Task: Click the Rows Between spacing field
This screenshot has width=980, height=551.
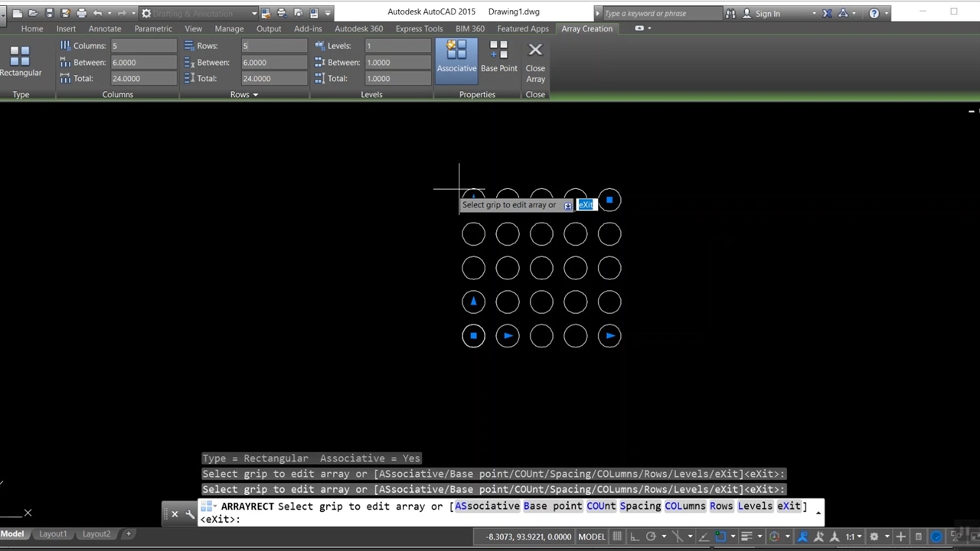Action: point(273,62)
